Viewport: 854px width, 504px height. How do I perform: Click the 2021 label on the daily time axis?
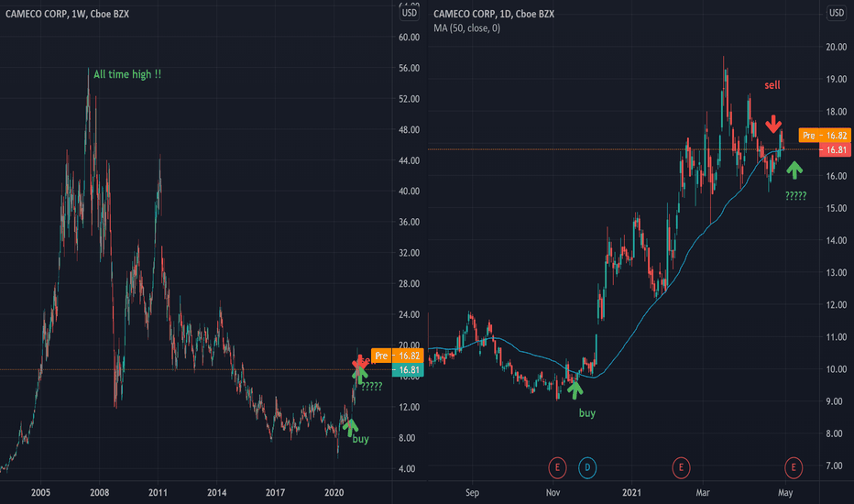point(631,493)
